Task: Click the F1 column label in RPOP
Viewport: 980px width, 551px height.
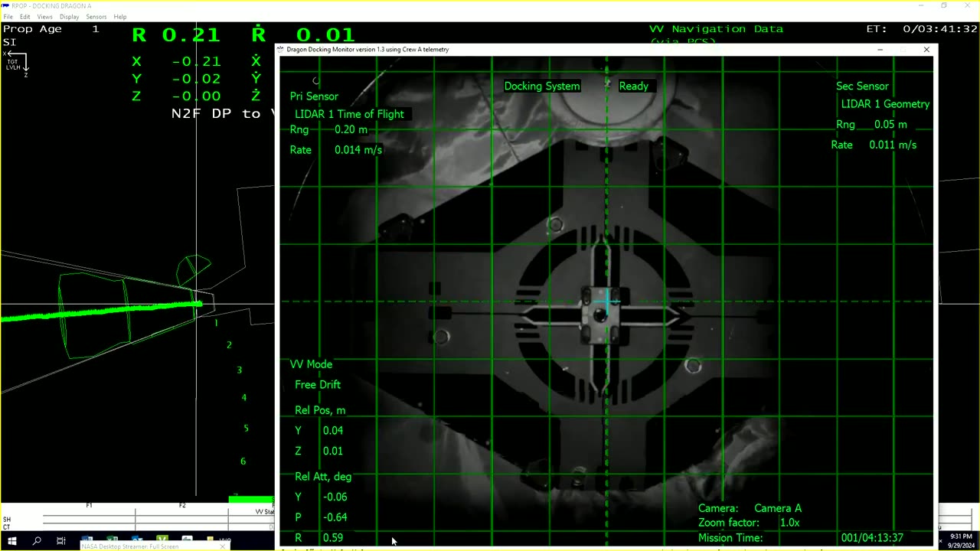Action: click(89, 506)
